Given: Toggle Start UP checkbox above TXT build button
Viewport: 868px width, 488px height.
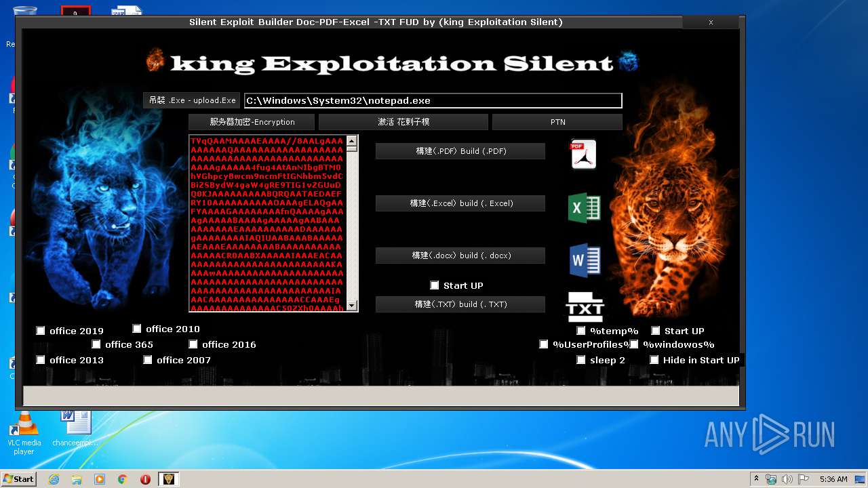Looking at the screenshot, I should (435, 285).
